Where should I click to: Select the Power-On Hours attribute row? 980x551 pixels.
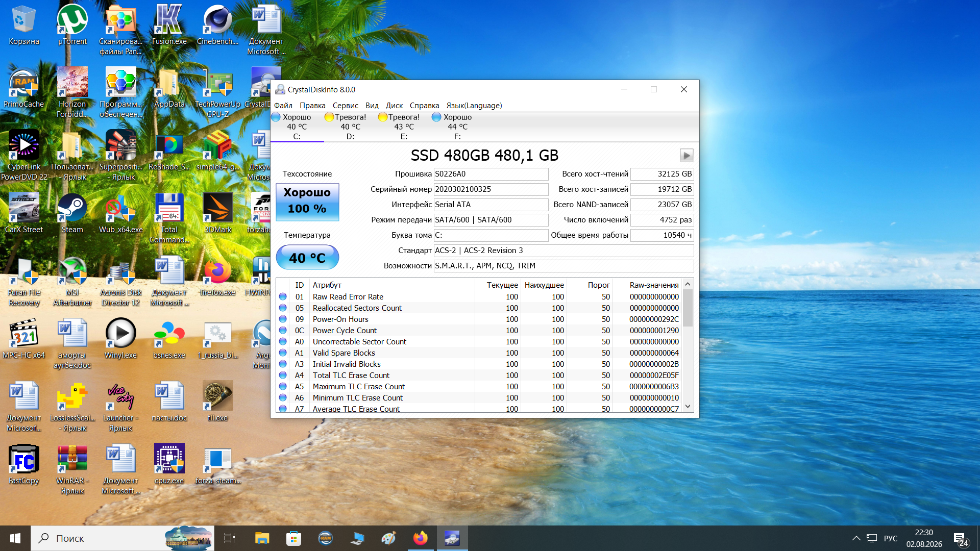(x=479, y=319)
